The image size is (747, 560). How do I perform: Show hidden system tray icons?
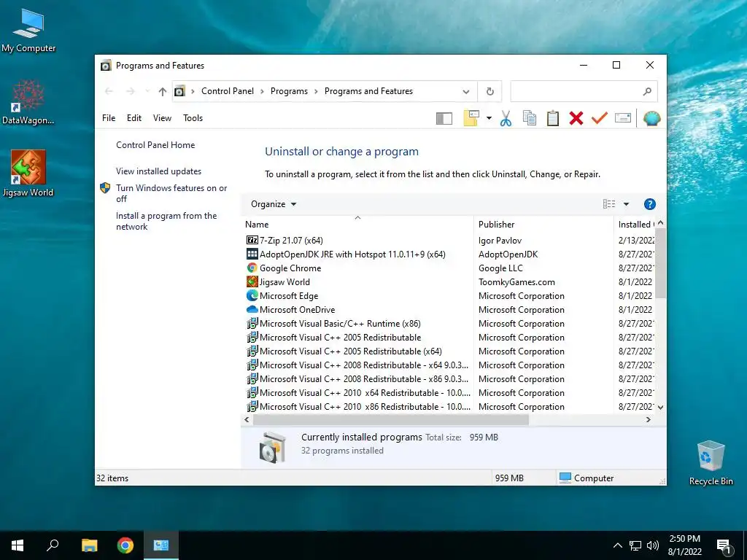click(x=617, y=545)
